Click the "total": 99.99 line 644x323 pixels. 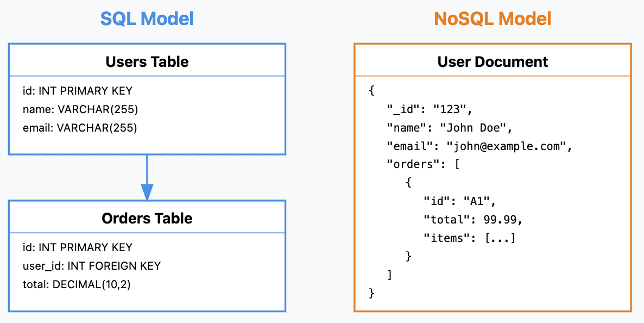pyautogui.click(x=473, y=220)
